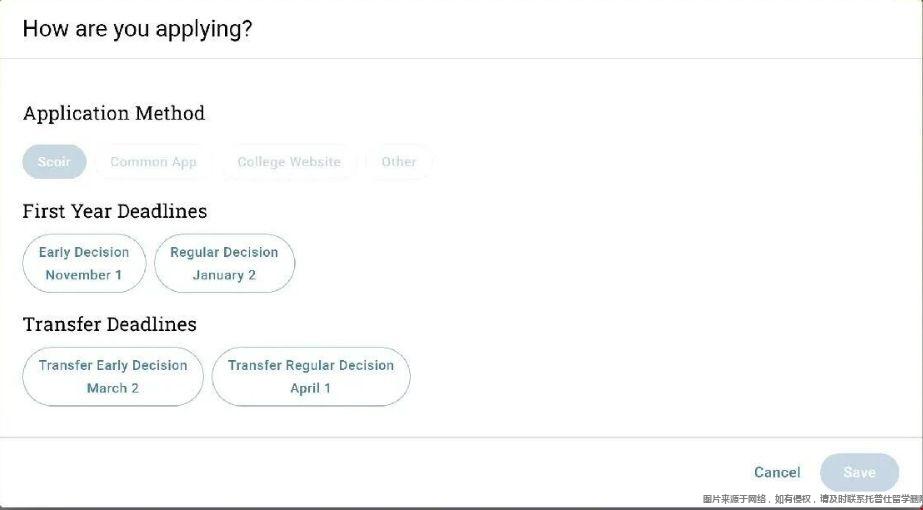Click the April 1 date text
The height and width of the screenshot is (510, 923).
point(311,388)
